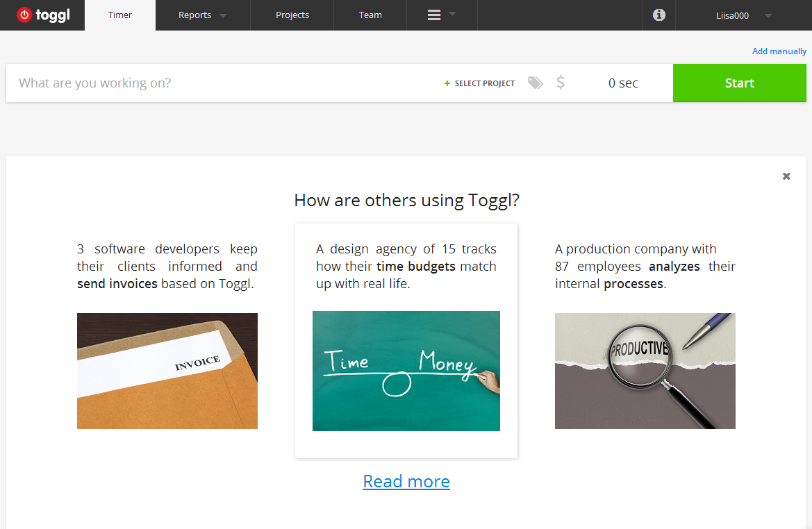Image resolution: width=812 pixels, height=529 pixels.
Task: Click the Toggl logo
Action: tap(43, 15)
